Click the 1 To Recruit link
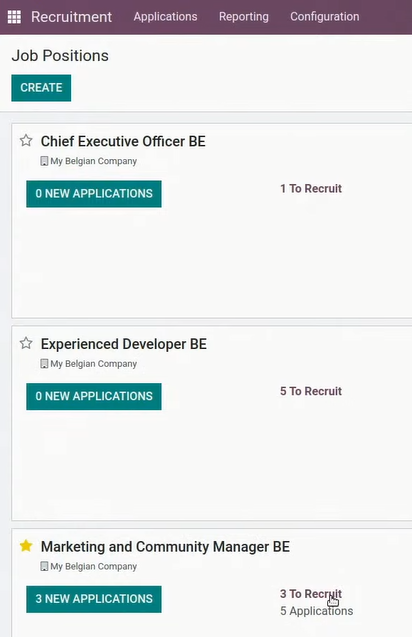This screenshot has height=637, width=412. [311, 188]
